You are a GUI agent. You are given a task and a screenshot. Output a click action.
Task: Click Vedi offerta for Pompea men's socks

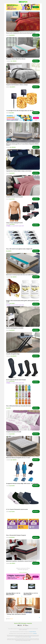tap(36, 382)
